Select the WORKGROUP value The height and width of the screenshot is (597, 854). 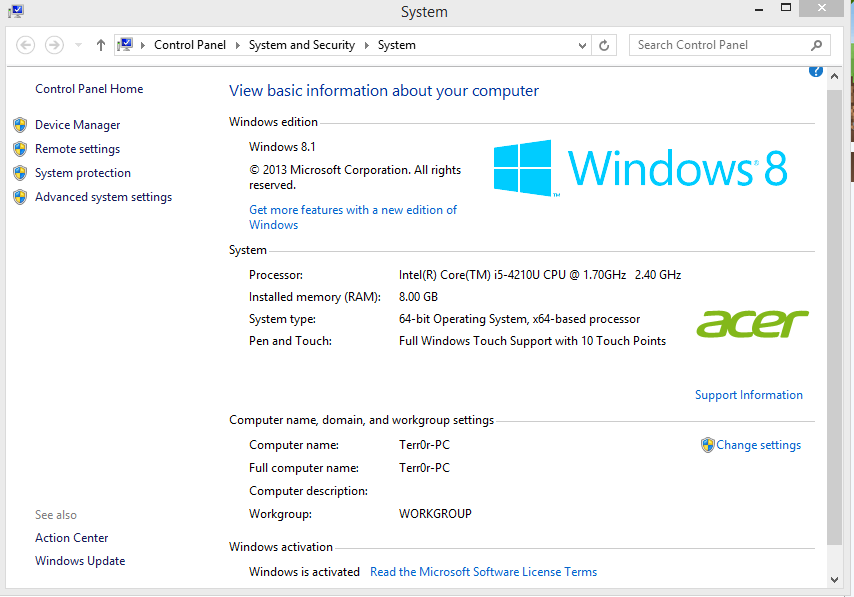(435, 514)
